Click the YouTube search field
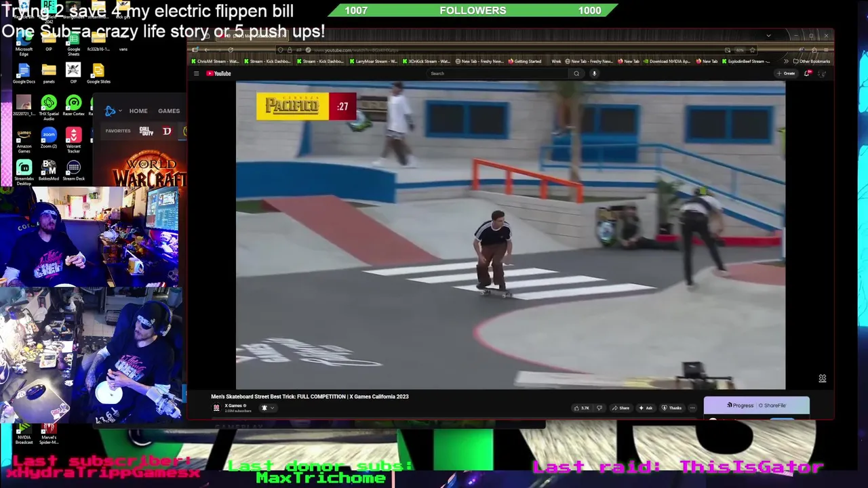The height and width of the screenshot is (488, 868). pos(498,73)
